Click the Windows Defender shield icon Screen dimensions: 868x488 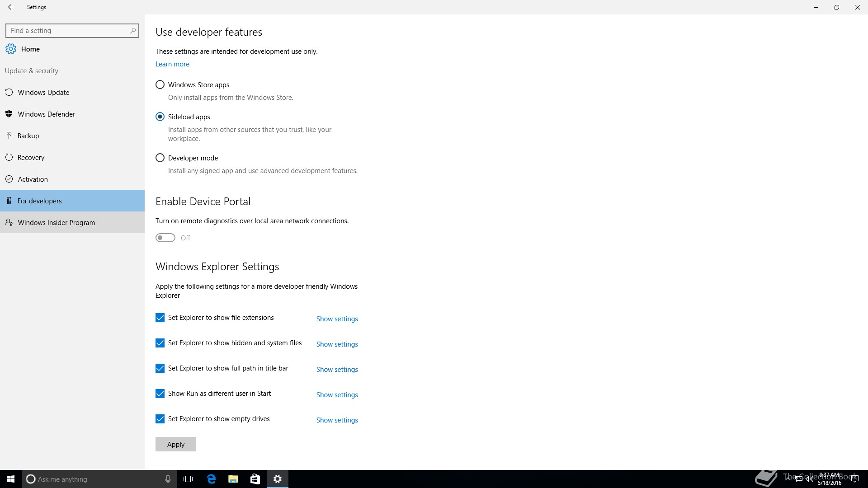click(9, 114)
